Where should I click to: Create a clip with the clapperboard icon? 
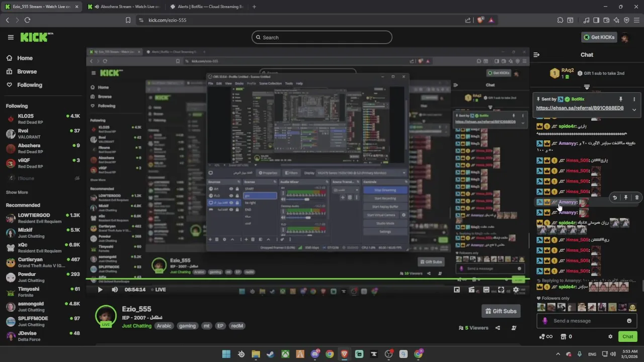pos(471,290)
